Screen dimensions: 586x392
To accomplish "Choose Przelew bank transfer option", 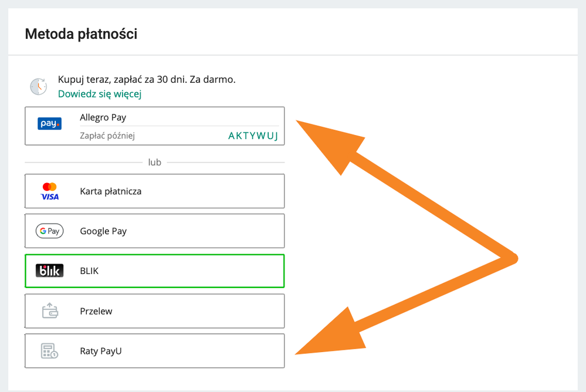I will click(154, 311).
